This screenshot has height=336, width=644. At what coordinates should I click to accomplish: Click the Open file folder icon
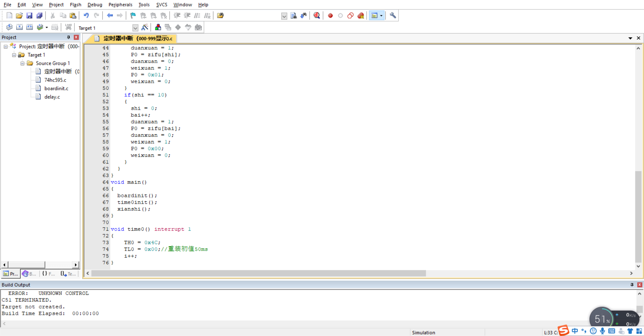19,15
